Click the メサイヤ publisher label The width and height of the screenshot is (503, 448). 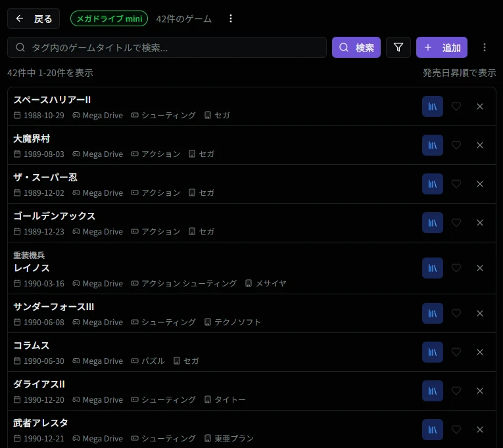click(x=271, y=283)
